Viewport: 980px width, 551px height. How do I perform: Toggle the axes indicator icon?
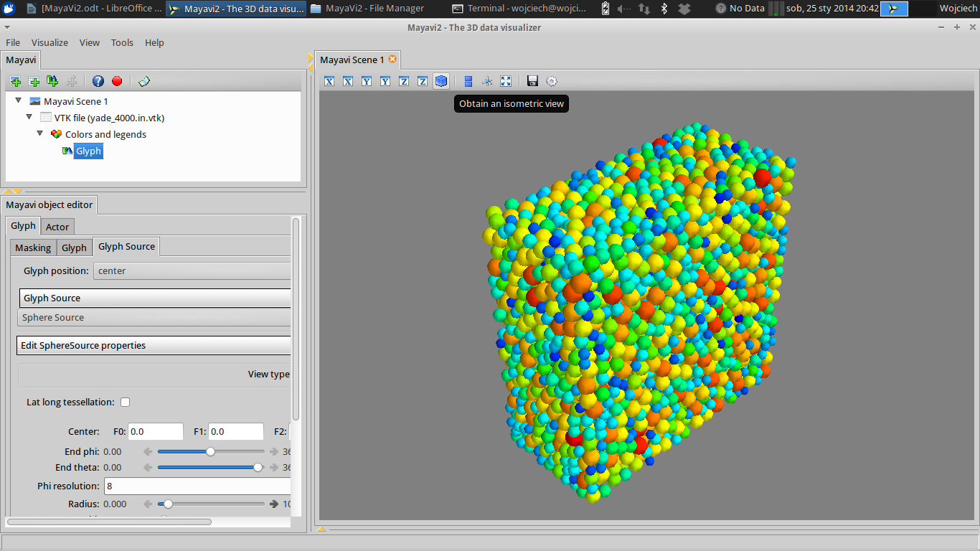(487, 82)
